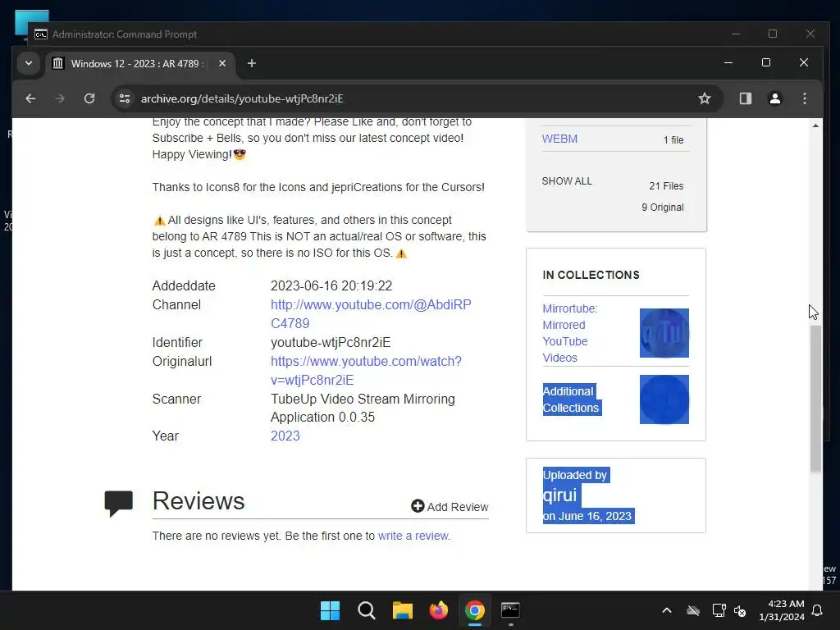Open Windows Start menu

click(330, 610)
